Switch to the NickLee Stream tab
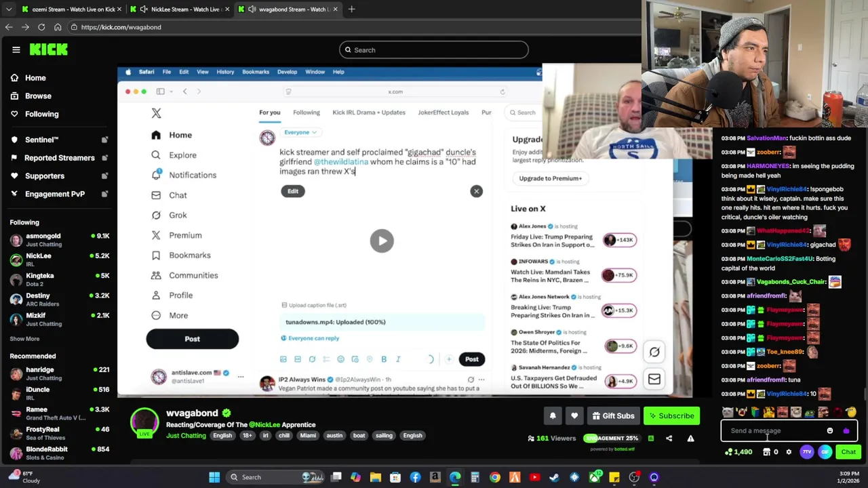868x488 pixels. pyautogui.click(x=179, y=9)
